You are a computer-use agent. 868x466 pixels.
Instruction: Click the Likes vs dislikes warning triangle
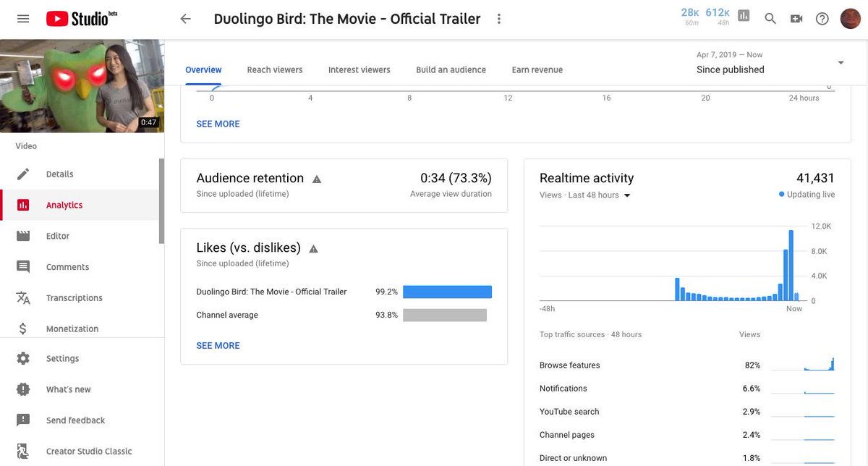point(313,248)
